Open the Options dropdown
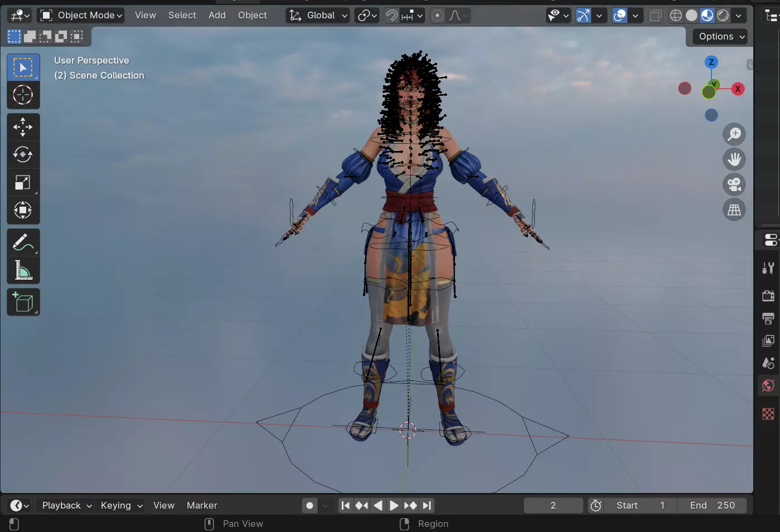This screenshot has width=780, height=532. pos(721,36)
